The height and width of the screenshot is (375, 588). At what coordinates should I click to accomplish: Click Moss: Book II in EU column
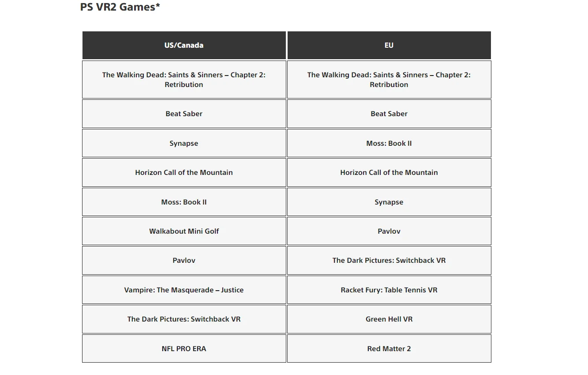[x=389, y=143]
